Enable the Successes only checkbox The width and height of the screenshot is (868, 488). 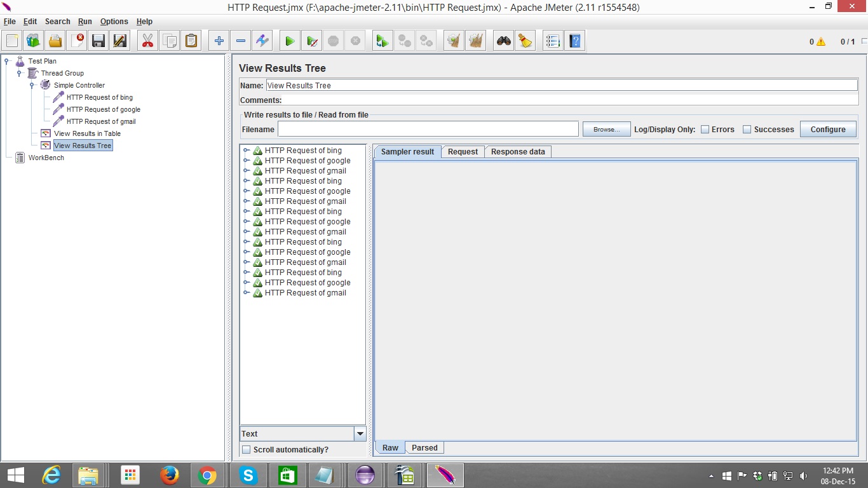pos(747,130)
